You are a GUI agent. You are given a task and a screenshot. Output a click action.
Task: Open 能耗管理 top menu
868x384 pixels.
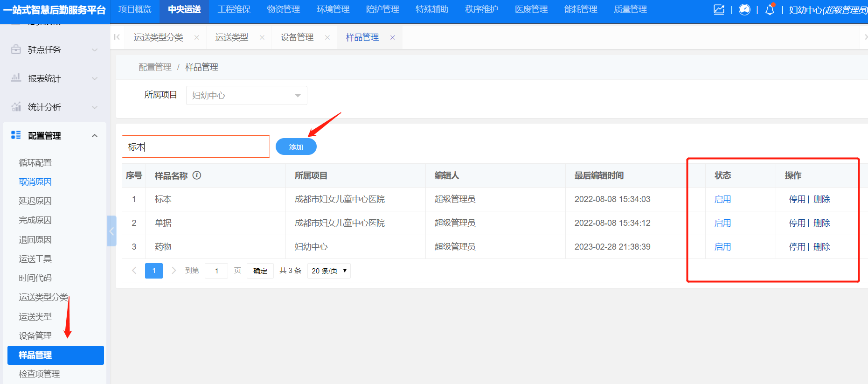(x=581, y=9)
